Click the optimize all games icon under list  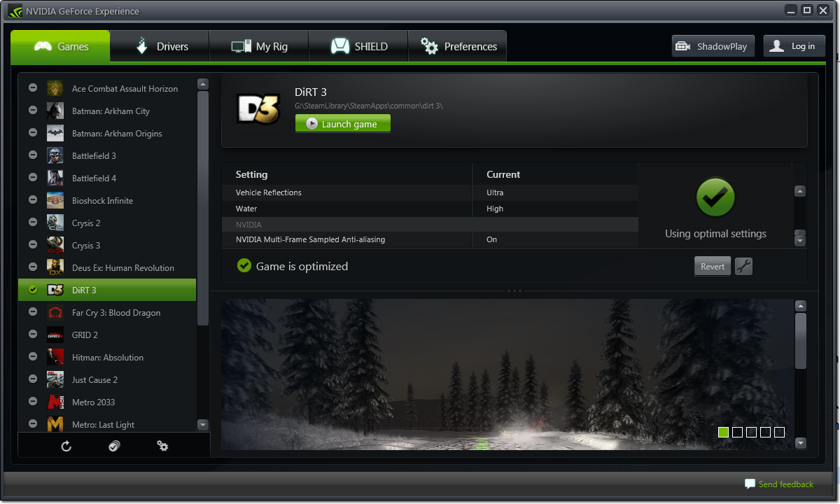(x=114, y=446)
